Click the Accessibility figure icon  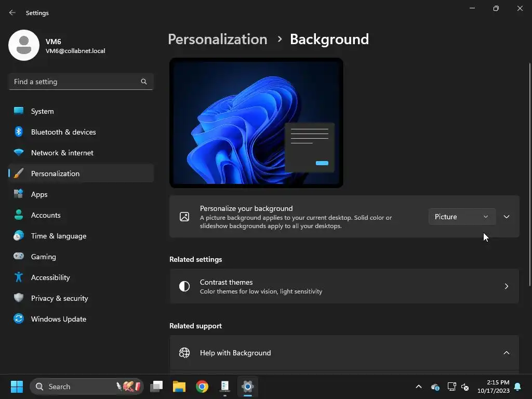click(x=19, y=277)
